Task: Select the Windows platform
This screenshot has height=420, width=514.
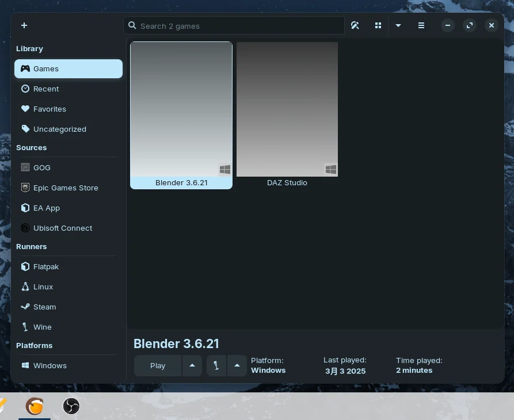Action: (68, 365)
